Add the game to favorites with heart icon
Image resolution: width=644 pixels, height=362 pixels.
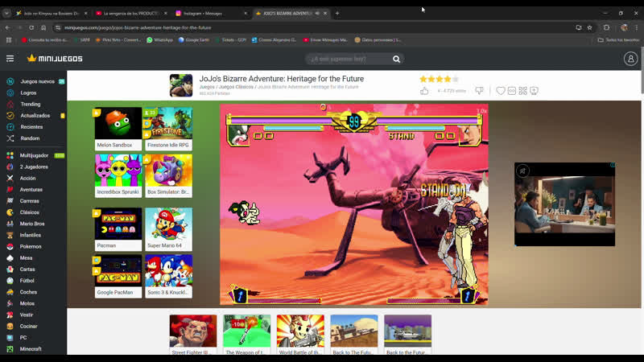(x=500, y=91)
